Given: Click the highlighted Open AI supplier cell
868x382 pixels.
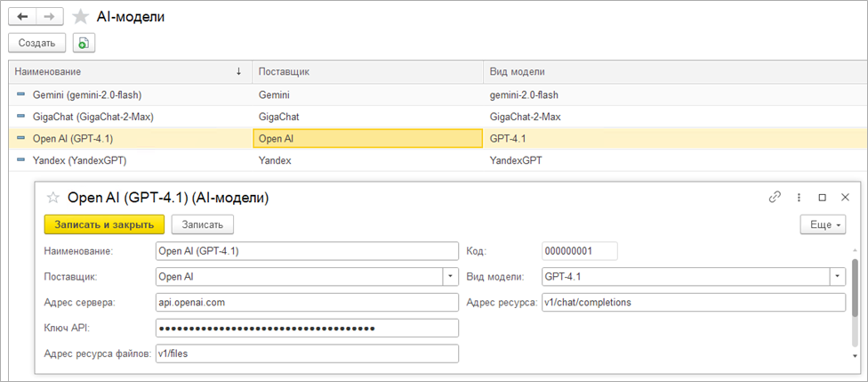Looking at the screenshot, I should (367, 139).
